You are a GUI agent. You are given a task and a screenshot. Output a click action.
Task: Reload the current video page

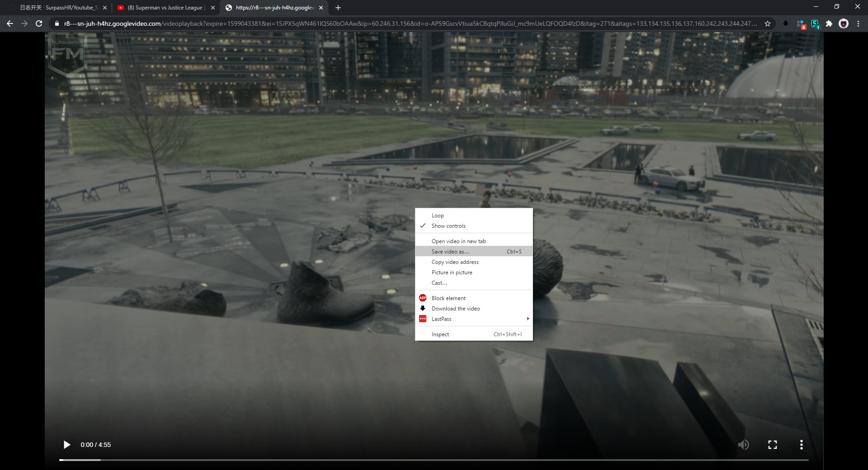point(39,23)
